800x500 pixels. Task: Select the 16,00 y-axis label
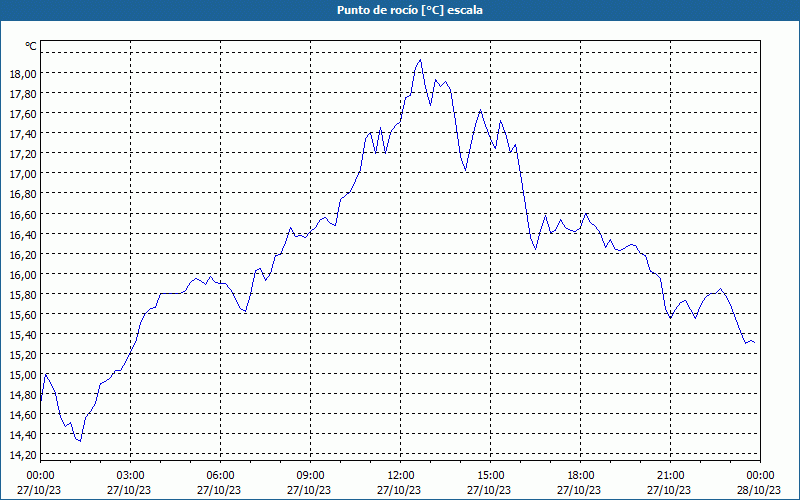(x=23, y=274)
